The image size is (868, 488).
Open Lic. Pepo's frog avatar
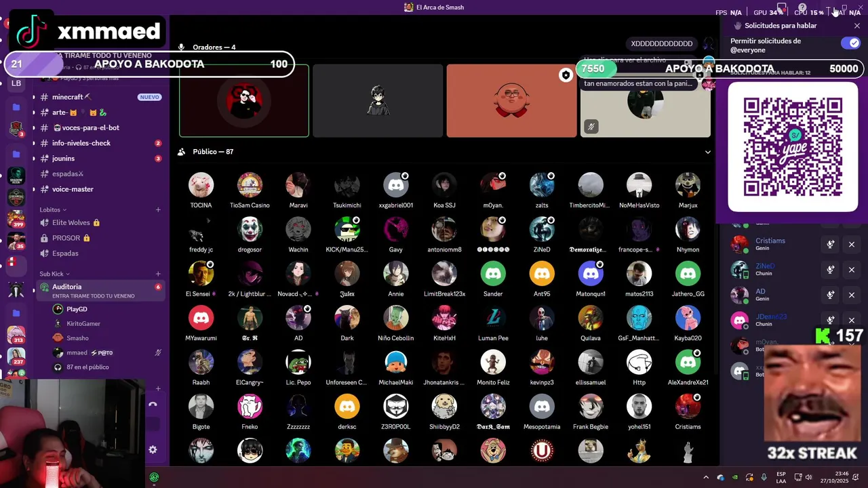click(298, 363)
